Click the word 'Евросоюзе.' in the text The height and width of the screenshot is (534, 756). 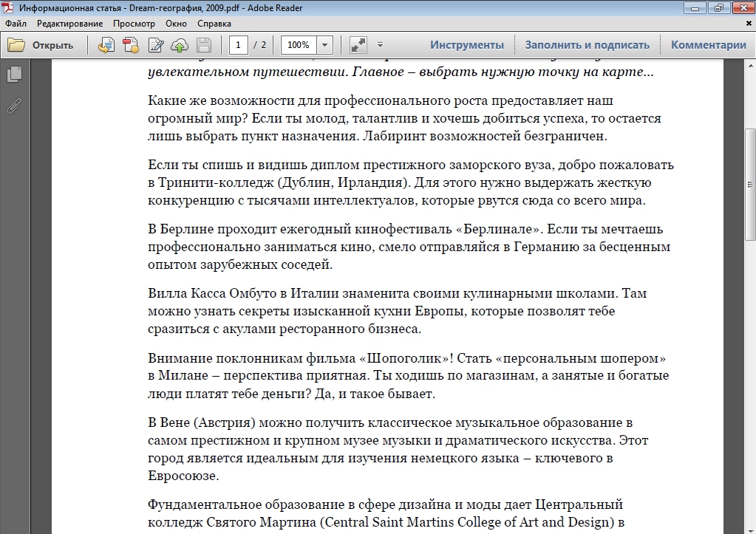click(183, 476)
